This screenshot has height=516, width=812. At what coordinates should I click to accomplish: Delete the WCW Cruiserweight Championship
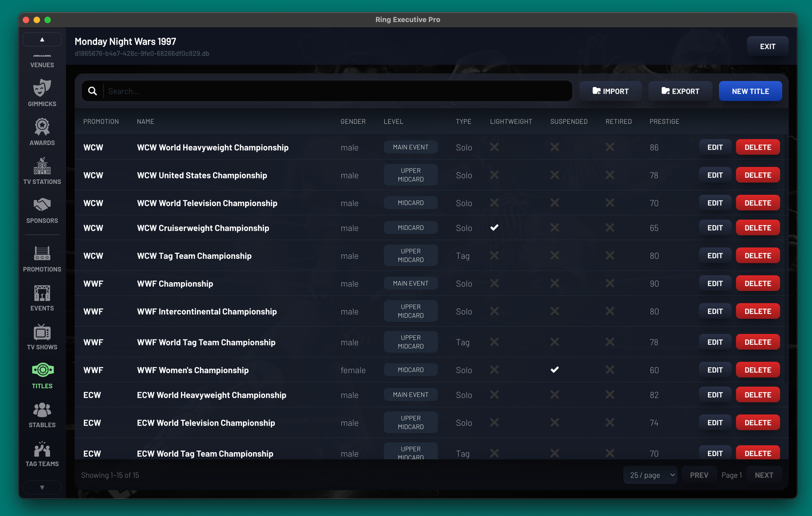(758, 228)
